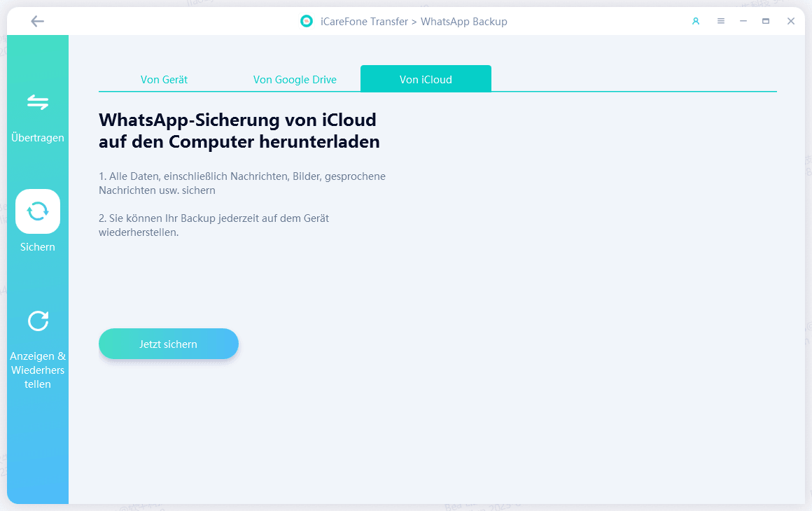Click the Anzeigen & Wiederherstellen label text
Screen dimensions: 812x511
(38, 370)
